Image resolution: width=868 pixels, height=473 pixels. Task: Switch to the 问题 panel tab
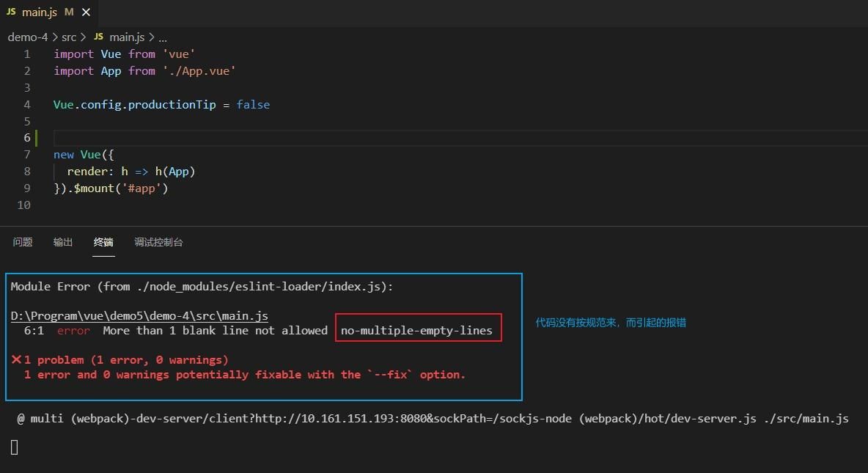(23, 242)
